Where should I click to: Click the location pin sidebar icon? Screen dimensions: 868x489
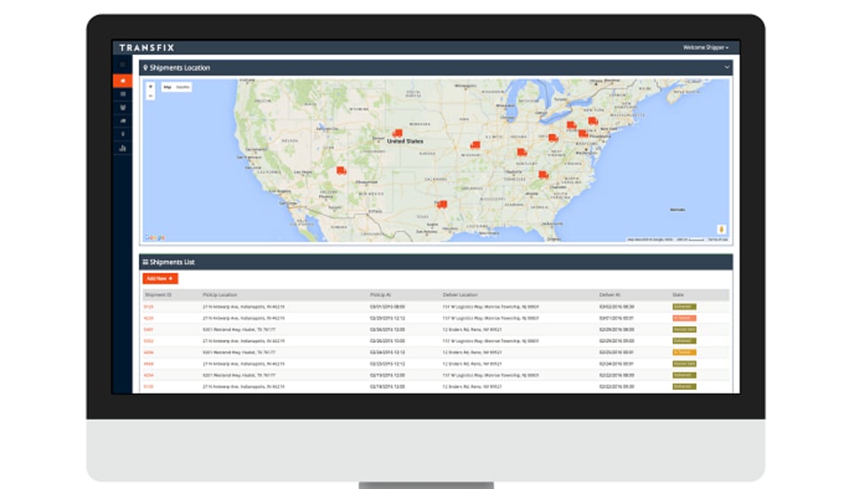tap(122, 135)
